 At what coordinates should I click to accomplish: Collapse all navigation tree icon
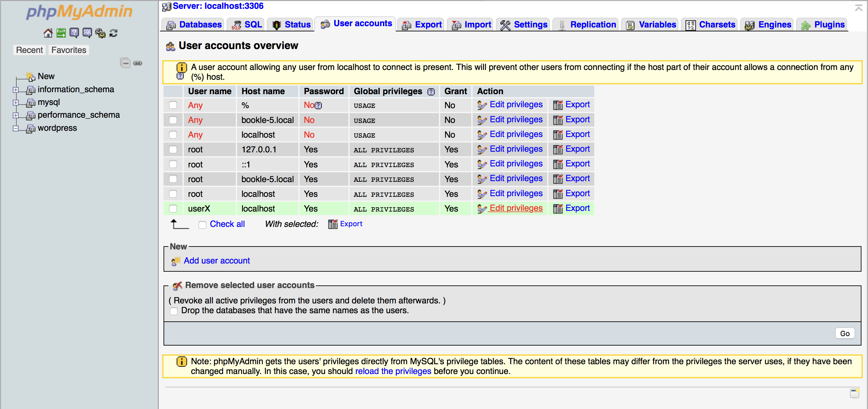(x=125, y=63)
